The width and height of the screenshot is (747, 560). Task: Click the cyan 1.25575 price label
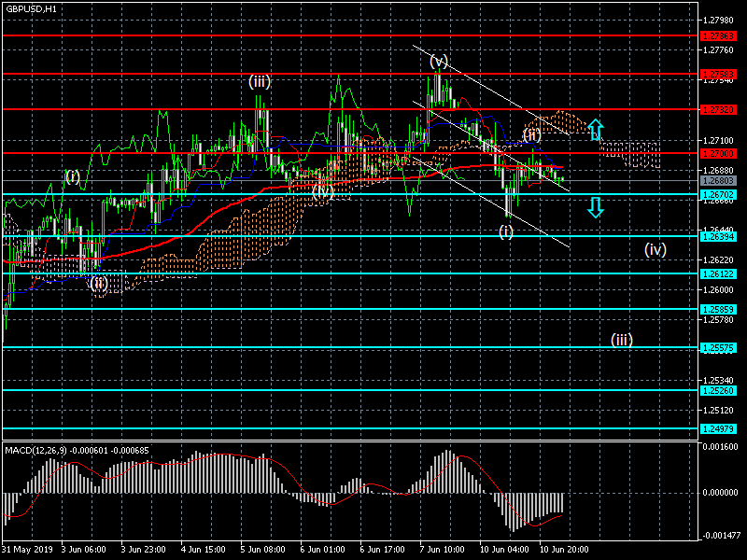point(718,348)
